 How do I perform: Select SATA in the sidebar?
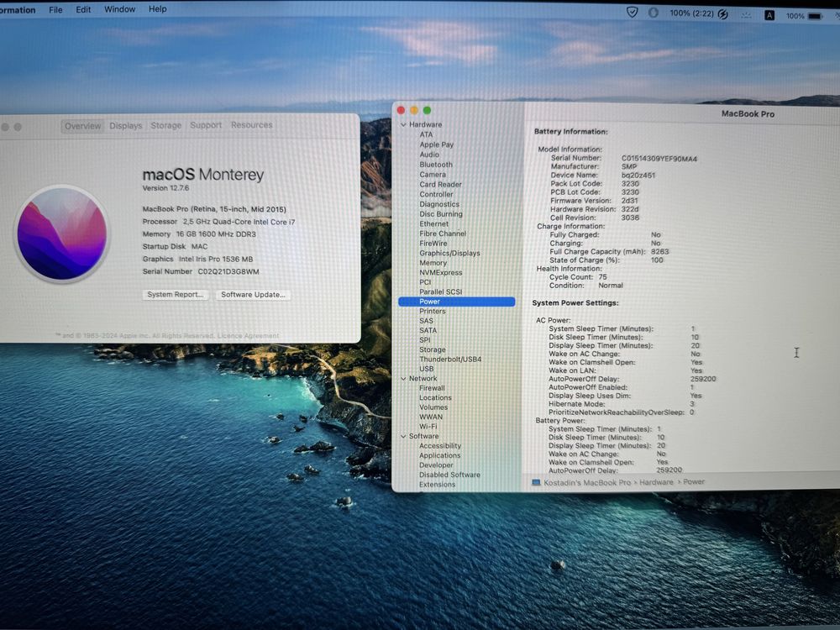pyautogui.click(x=428, y=330)
